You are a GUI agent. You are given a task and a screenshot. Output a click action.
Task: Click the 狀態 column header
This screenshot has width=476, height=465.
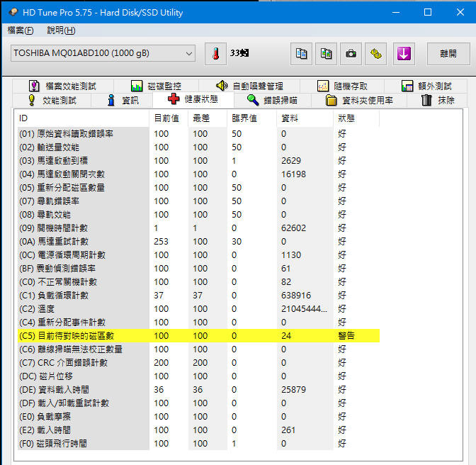(x=356, y=118)
